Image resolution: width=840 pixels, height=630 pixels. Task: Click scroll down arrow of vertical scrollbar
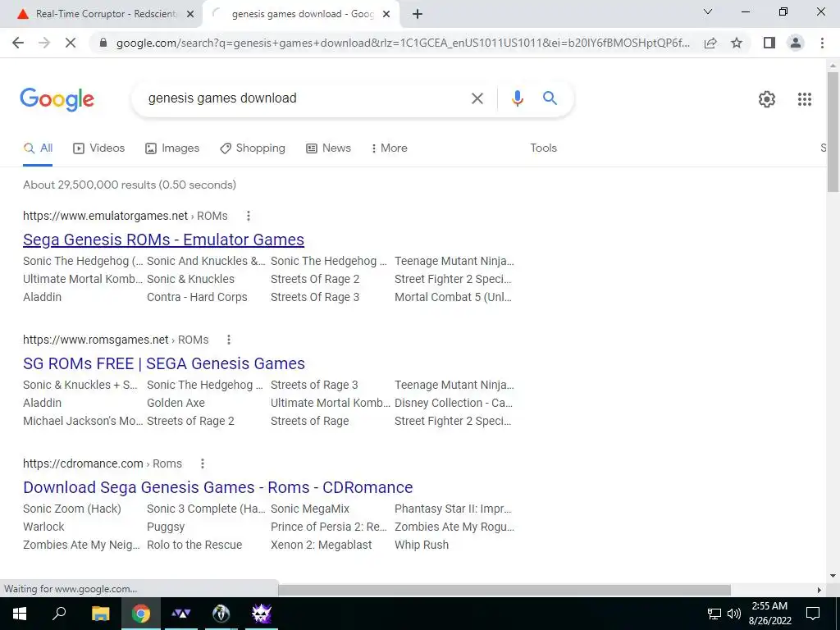pos(833,576)
